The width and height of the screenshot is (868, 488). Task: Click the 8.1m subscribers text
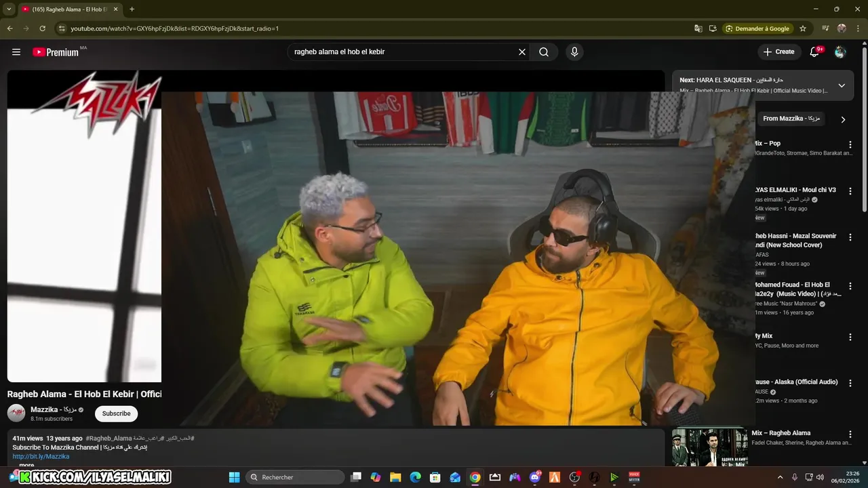(52, 419)
